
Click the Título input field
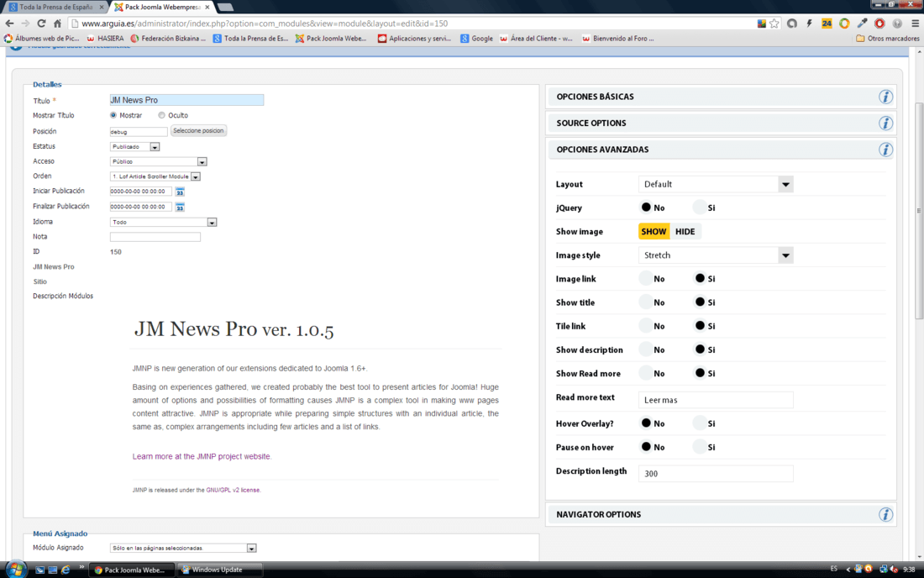[x=186, y=100]
